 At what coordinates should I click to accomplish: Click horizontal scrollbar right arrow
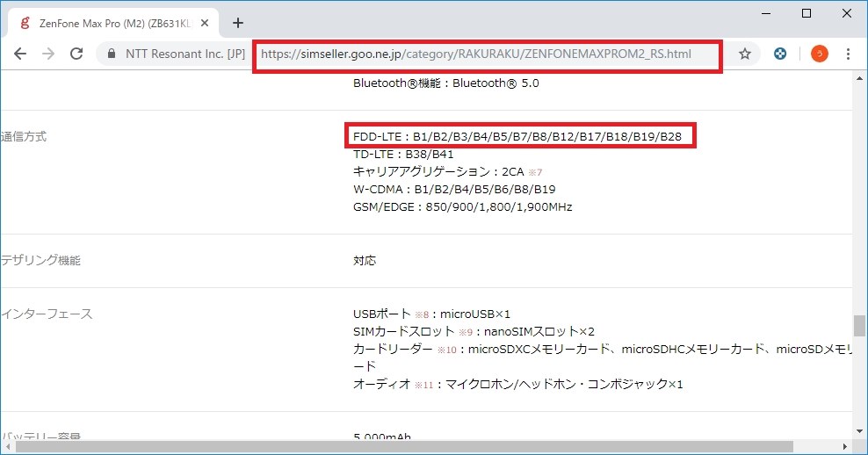click(845, 446)
